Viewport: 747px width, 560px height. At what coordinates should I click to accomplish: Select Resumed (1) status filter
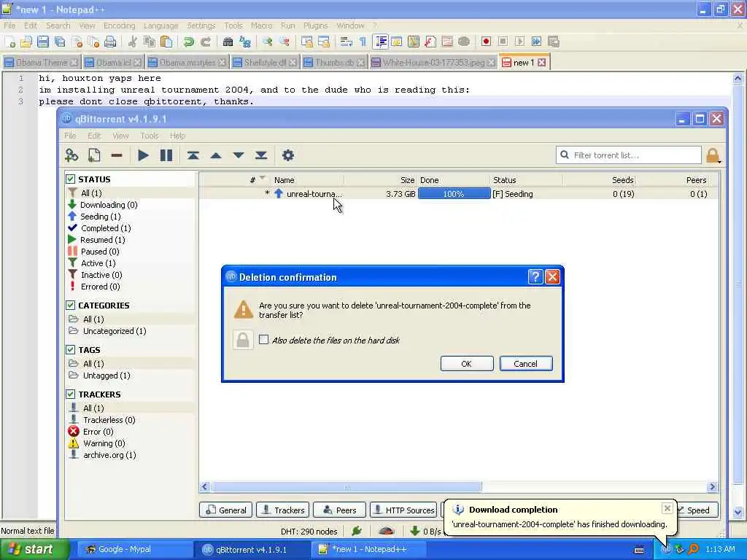(x=102, y=240)
